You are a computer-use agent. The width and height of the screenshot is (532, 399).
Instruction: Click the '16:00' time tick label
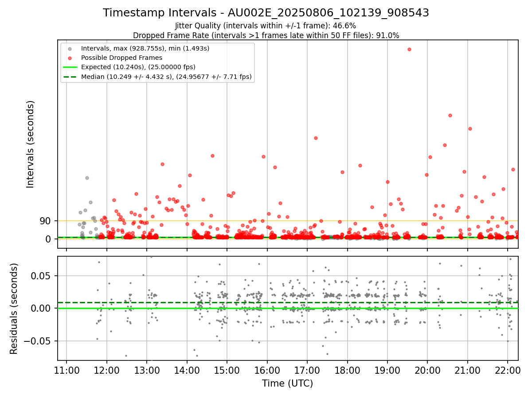[x=267, y=370]
